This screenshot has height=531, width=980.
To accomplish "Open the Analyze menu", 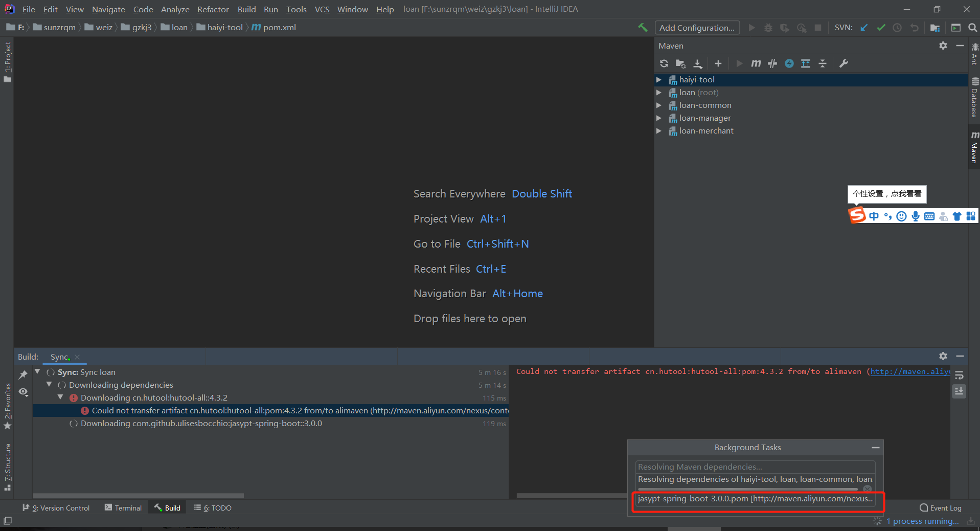I will click(175, 9).
